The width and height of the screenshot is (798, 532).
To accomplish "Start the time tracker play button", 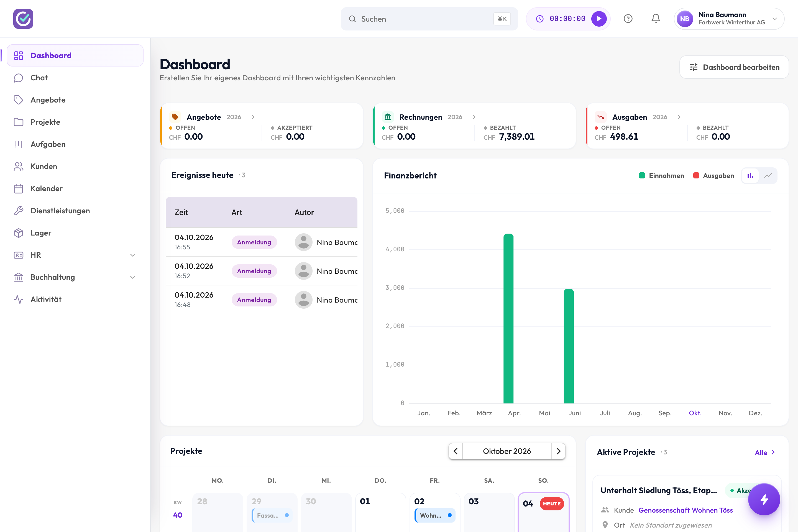I will 599,19.
